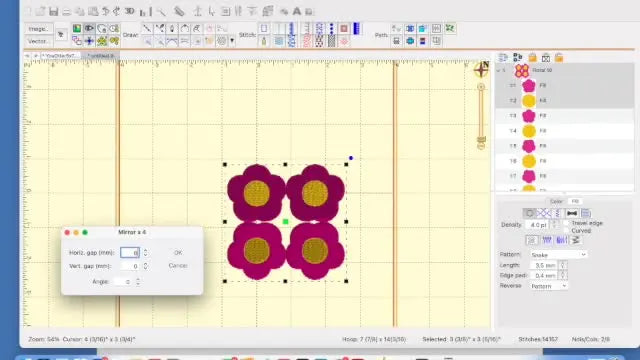Click the solid blue column stitch icon
640x360 pixels.
356,28
